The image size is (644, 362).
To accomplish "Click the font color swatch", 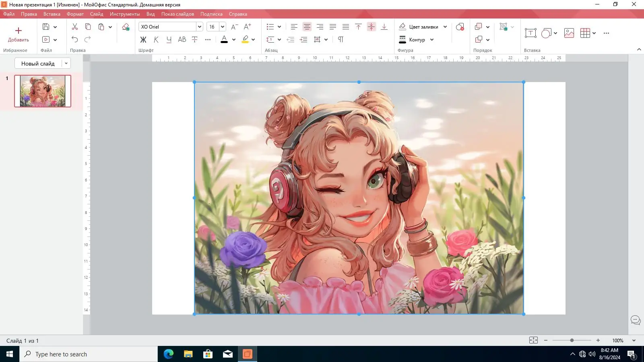I will pos(224,39).
